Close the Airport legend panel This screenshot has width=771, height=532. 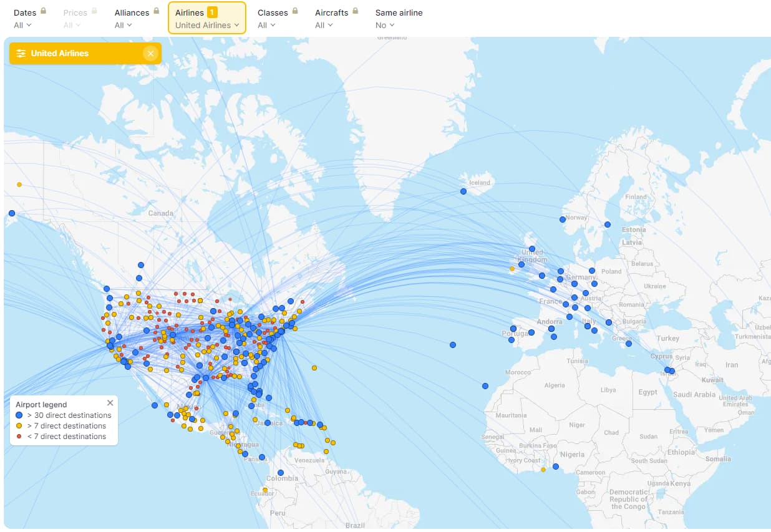click(x=110, y=403)
